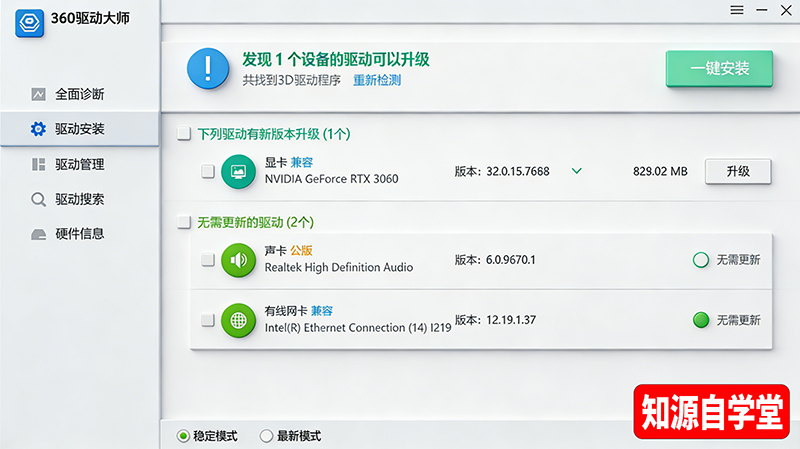Click the 驱动安装 gear icon

tap(38, 129)
